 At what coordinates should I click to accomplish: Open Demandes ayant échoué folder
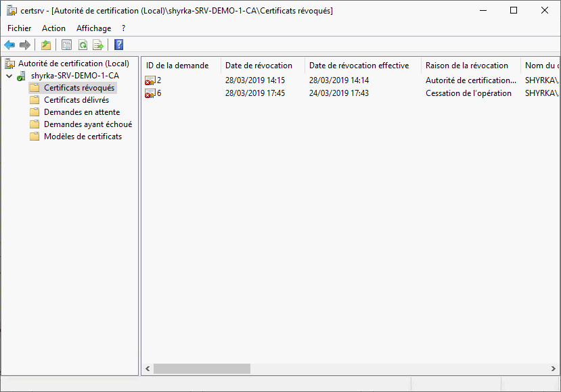(x=87, y=124)
